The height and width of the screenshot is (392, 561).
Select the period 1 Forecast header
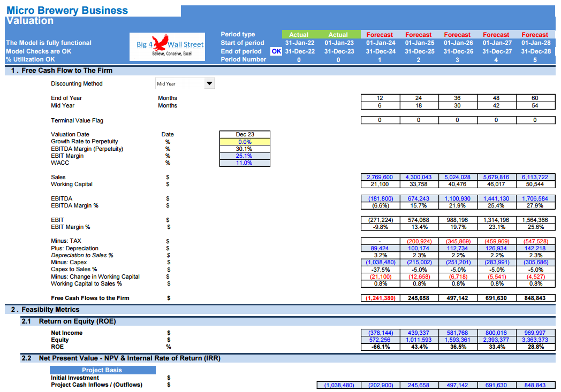click(380, 35)
